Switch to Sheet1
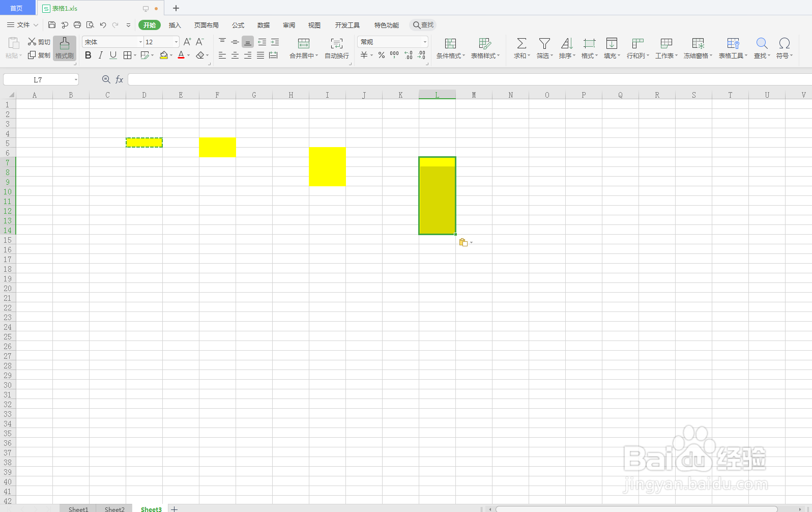 [x=78, y=509]
